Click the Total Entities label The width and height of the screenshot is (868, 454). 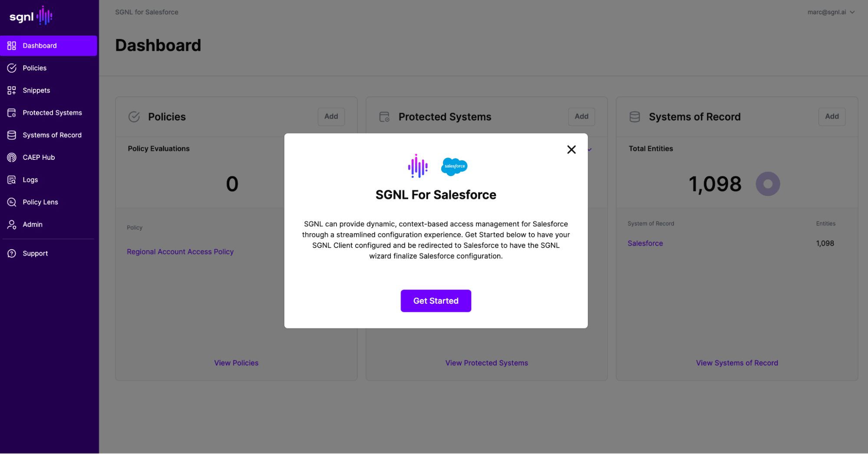[650, 149]
